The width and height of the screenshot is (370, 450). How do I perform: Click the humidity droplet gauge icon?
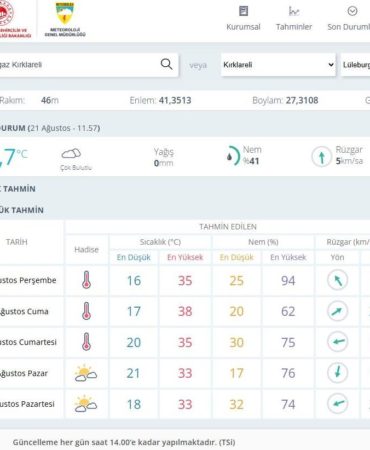coord(233,156)
